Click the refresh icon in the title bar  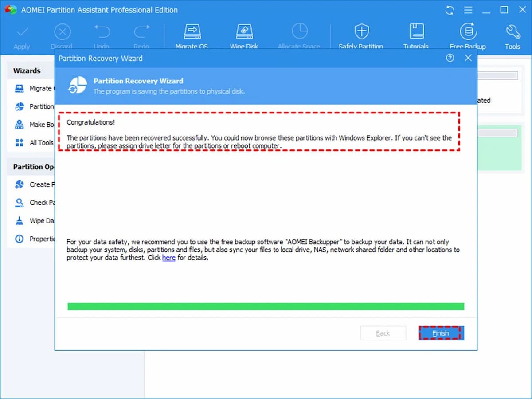coord(449,10)
